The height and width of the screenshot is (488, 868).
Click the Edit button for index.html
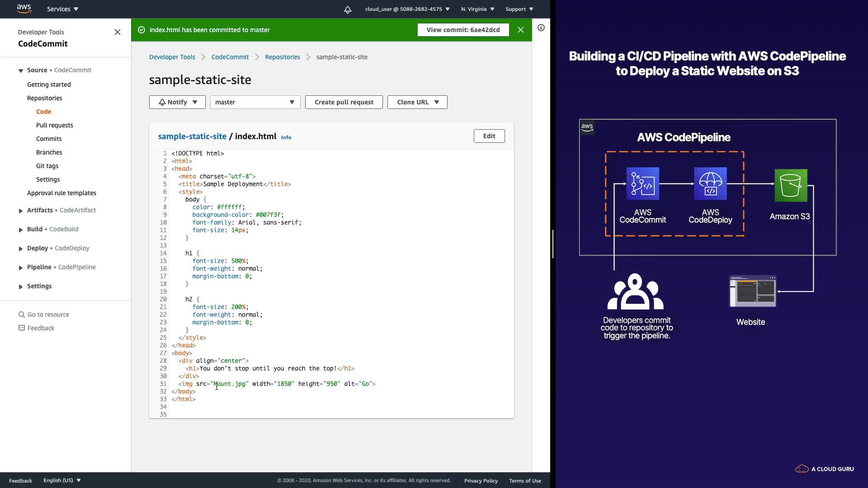point(489,136)
